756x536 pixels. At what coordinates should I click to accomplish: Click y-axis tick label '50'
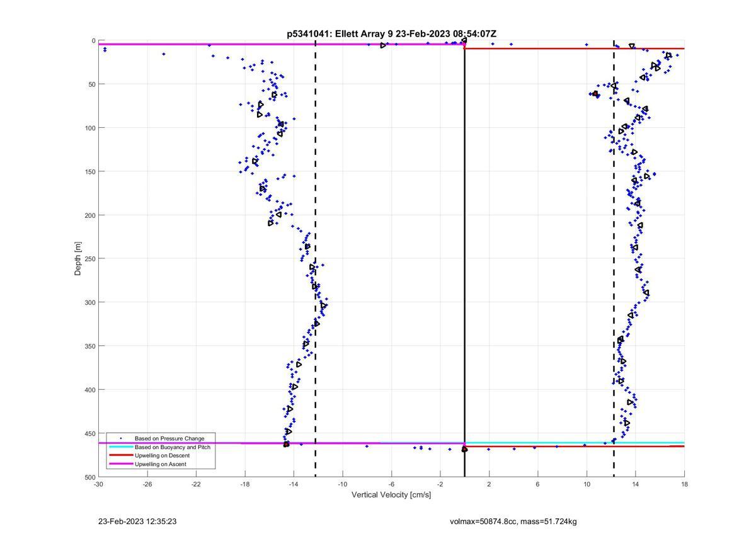pyautogui.click(x=92, y=84)
